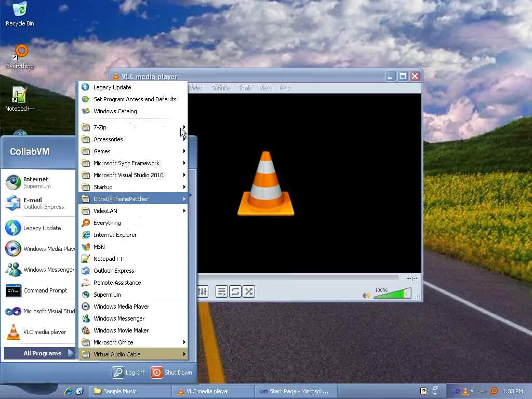Switch to Start Page Microsoft taskbar button
This screenshot has height=399, width=532.
tap(296, 391)
